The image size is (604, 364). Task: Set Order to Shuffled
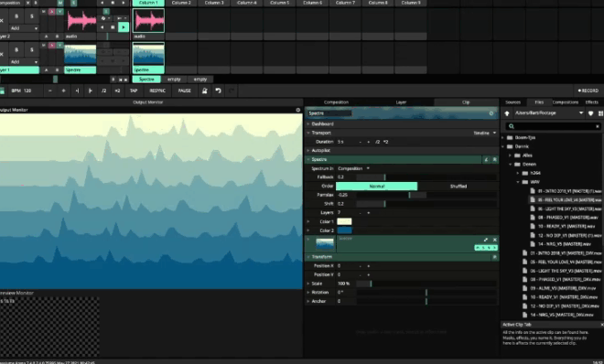pos(458,187)
